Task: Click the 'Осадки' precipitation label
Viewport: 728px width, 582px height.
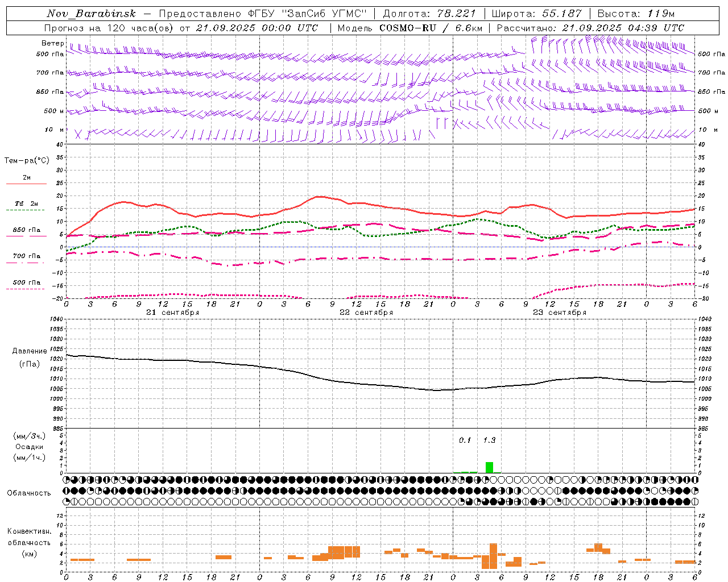Action: coord(30,447)
